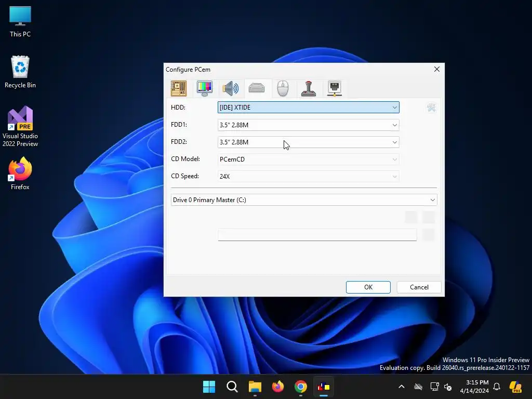Screen dimensions: 532x399
Task: Launch Google Chrome from taskbar
Action: [301, 387]
